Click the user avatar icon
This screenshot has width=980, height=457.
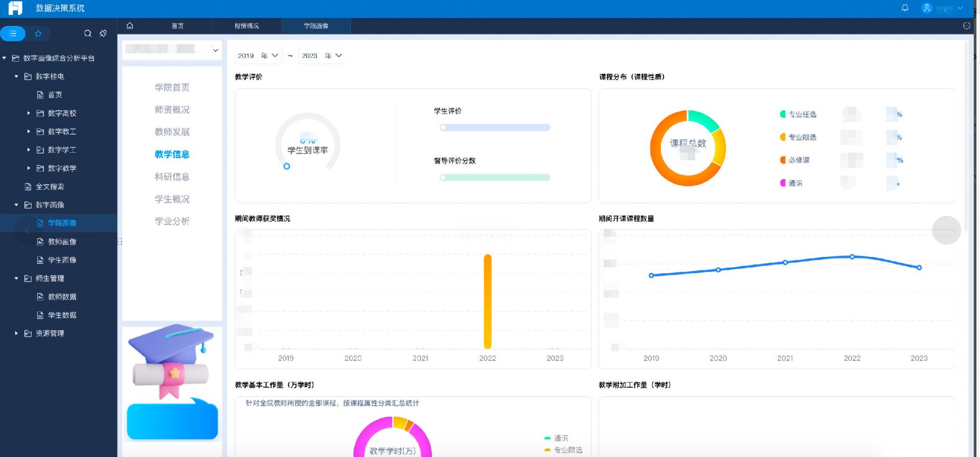pos(927,8)
